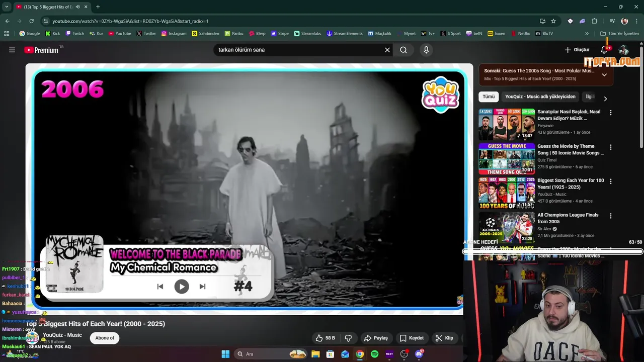This screenshot has width=644, height=362.
Task: Dislike the video with thumbs down
Action: click(348, 338)
